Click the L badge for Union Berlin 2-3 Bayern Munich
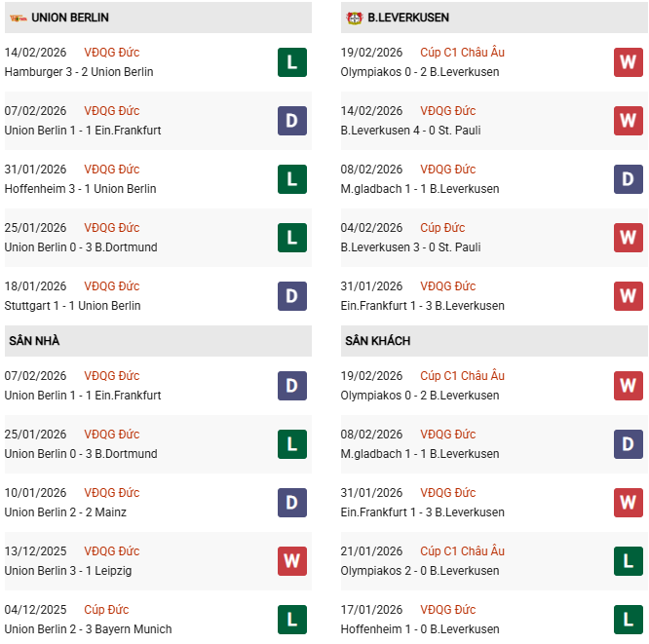 pos(291,620)
